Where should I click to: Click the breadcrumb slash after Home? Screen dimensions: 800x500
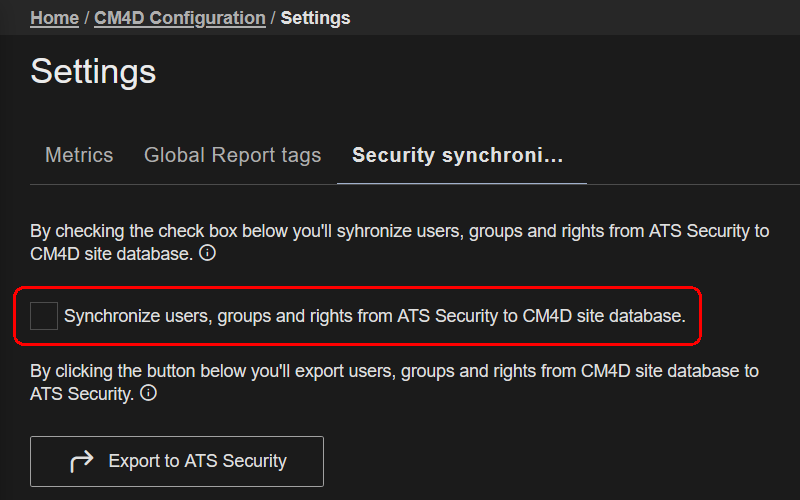87,18
